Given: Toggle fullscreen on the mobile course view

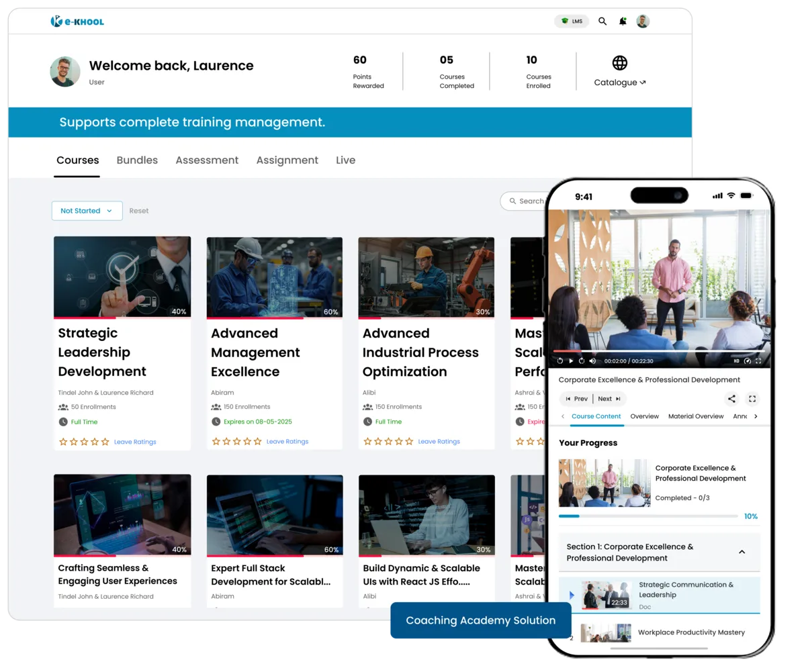Looking at the screenshot, I should [x=752, y=399].
